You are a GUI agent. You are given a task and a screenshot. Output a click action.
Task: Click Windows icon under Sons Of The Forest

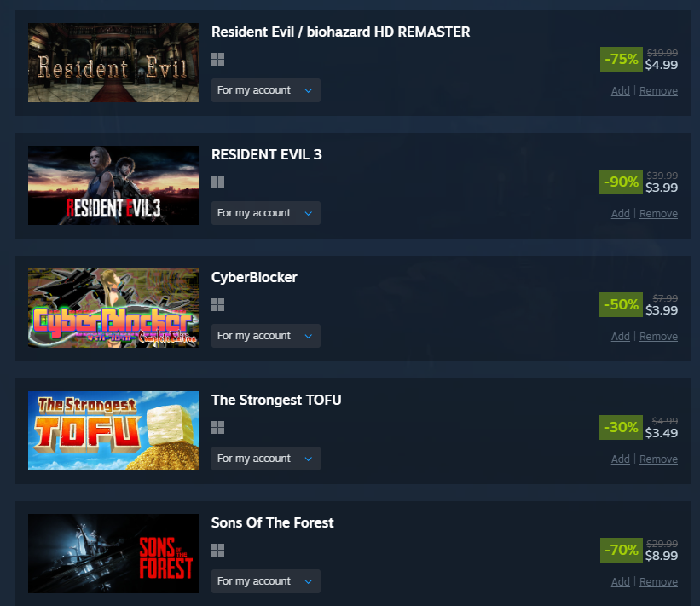(218, 551)
